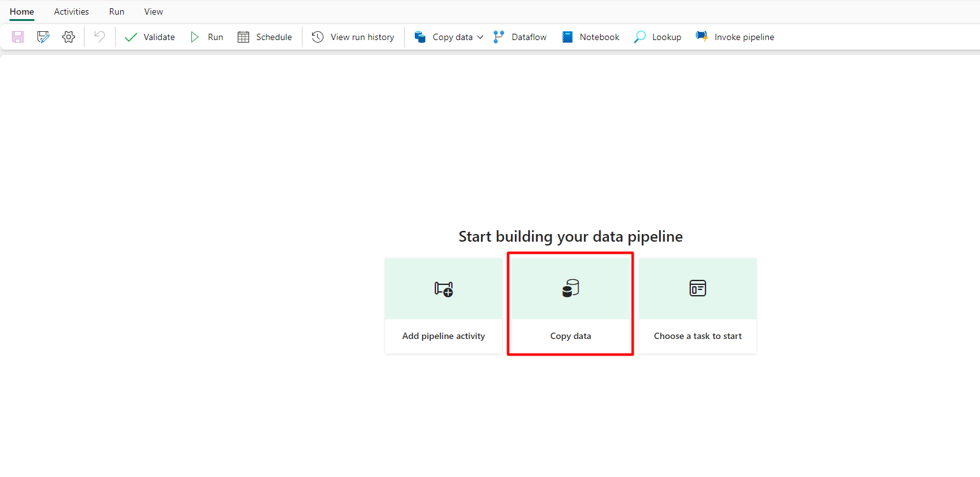Screen dimensions: 980x477
Task: Select Choose a task to start card
Action: [x=698, y=306]
